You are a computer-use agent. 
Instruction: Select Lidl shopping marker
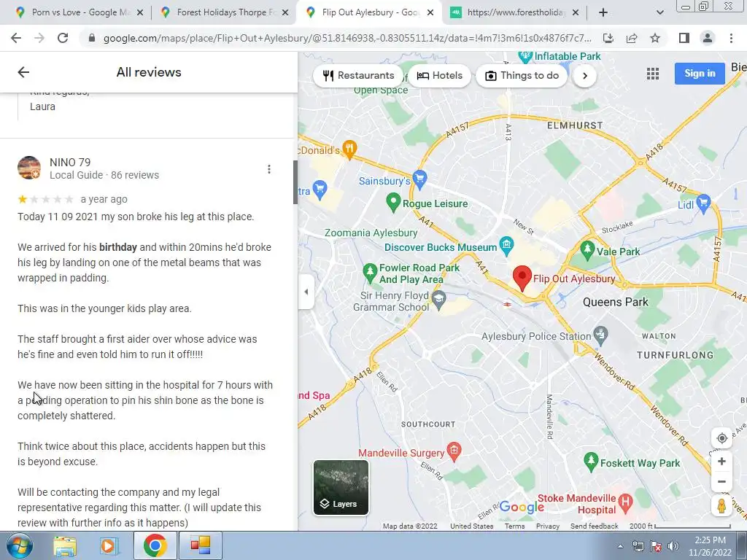pyautogui.click(x=703, y=203)
